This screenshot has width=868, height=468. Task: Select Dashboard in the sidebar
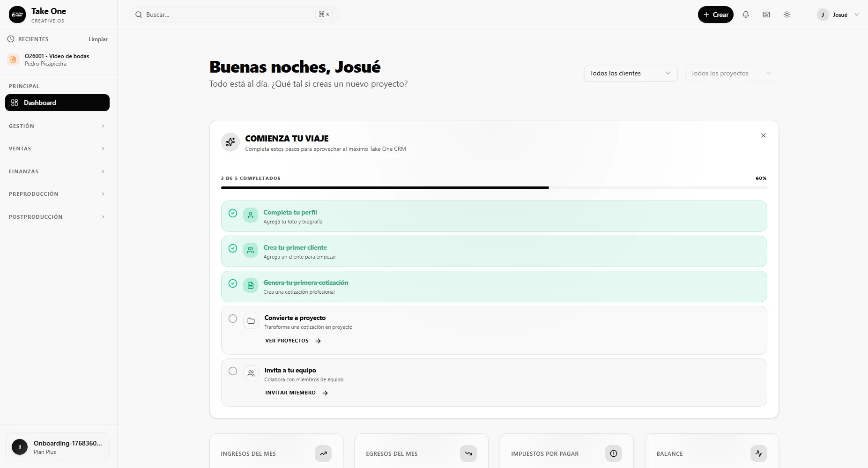(57, 103)
